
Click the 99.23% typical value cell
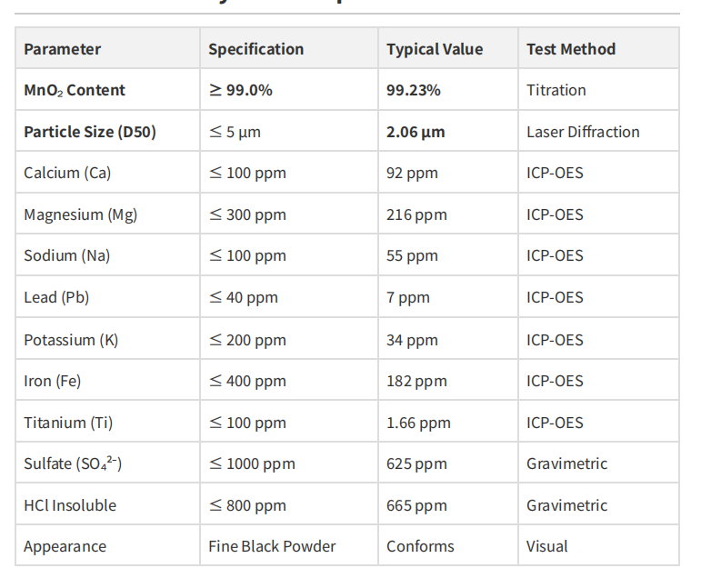(414, 90)
